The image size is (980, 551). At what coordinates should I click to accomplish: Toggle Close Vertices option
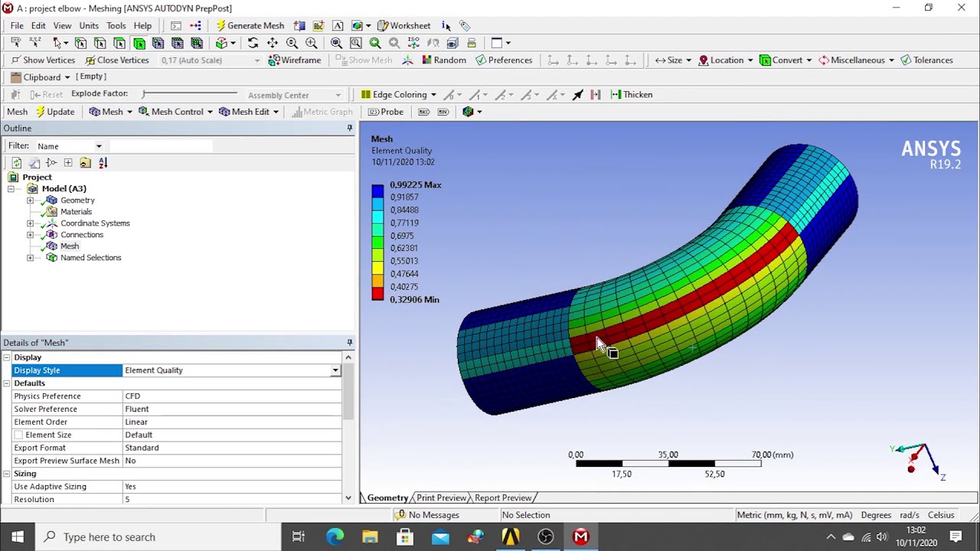[116, 60]
